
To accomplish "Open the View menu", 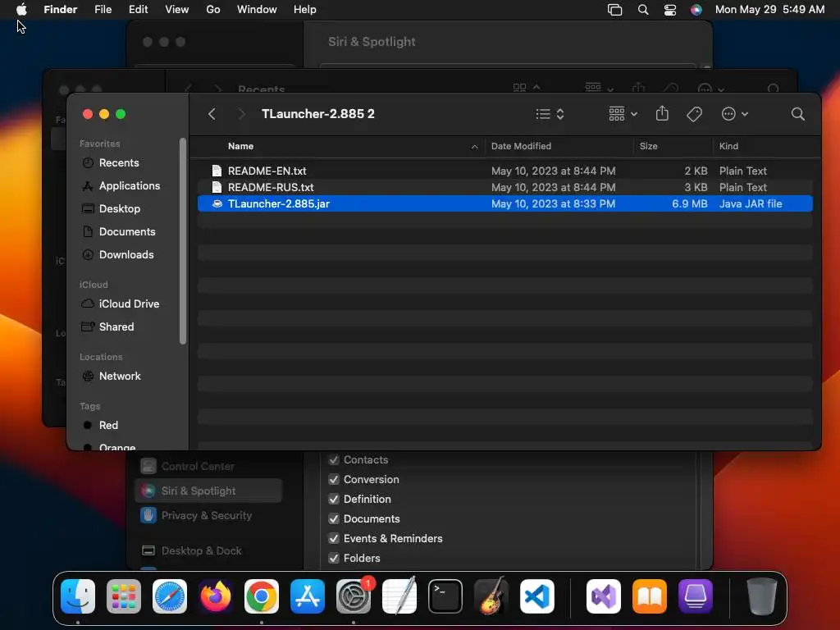I will click(177, 9).
